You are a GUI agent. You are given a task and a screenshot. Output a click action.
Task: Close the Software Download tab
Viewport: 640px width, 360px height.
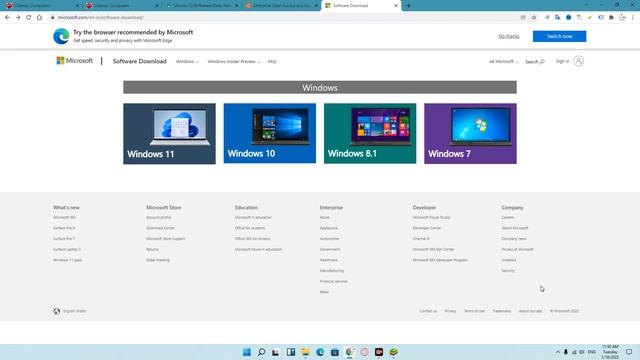click(396, 6)
